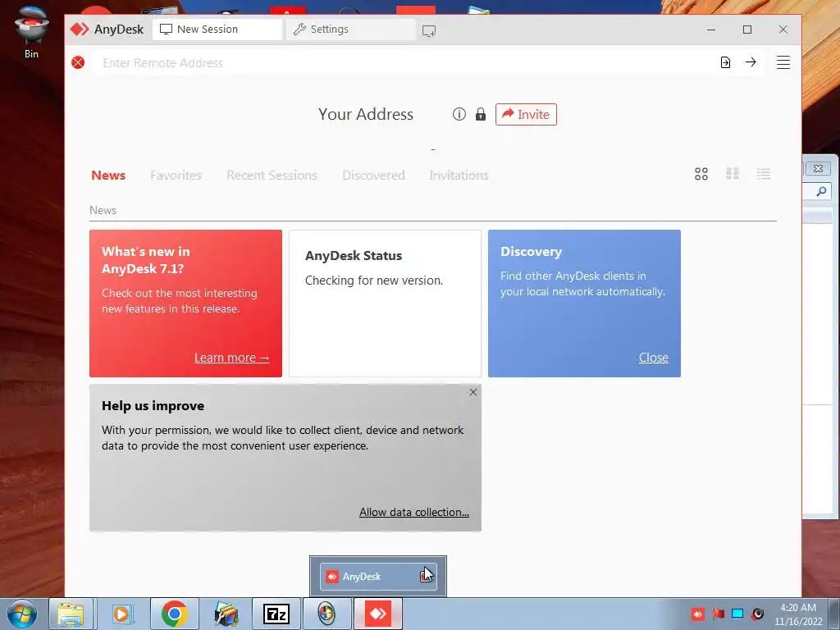This screenshot has width=840, height=630.
Task: Click the Your Address heading
Action: (x=366, y=114)
